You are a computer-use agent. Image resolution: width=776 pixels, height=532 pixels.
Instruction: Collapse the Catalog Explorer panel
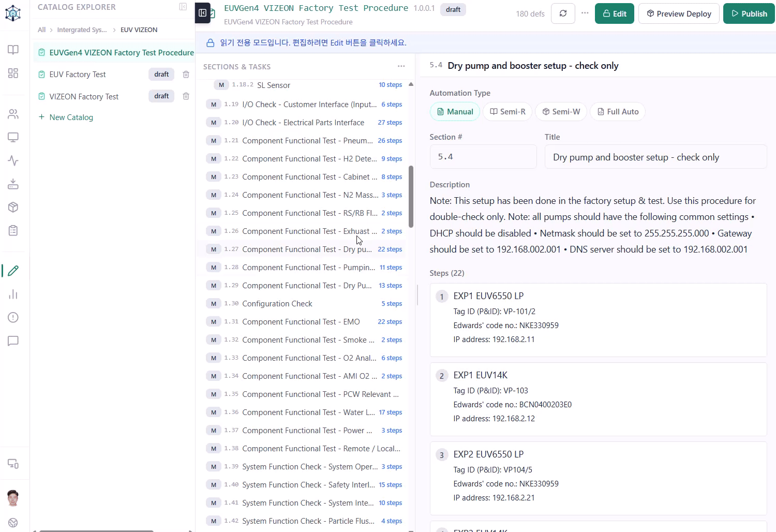point(183,7)
